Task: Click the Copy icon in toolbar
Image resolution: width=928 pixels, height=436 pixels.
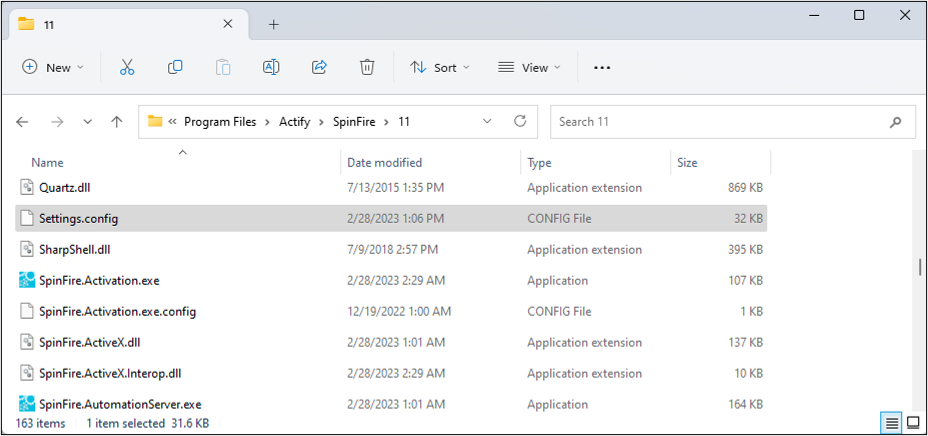Action: pos(175,67)
